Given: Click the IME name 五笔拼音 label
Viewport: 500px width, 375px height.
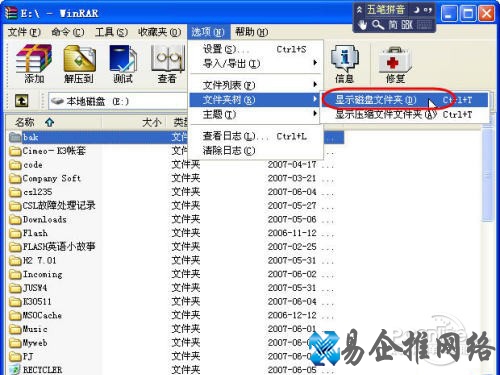Looking at the screenshot, I should 386,10.
